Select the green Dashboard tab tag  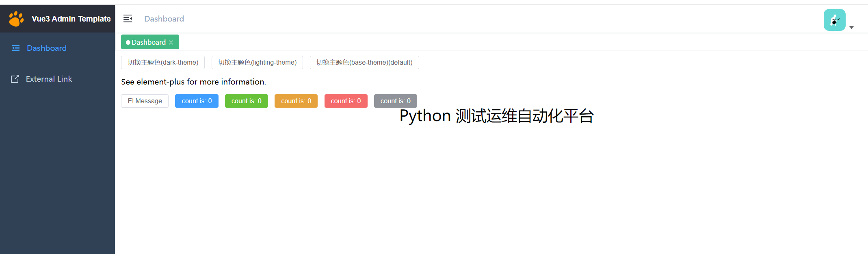coord(150,42)
